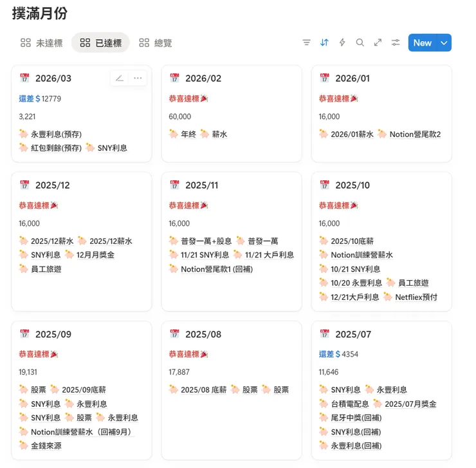Open the 10/20 永豐利息 relation
Screen dimensions: 476x468
click(x=356, y=283)
